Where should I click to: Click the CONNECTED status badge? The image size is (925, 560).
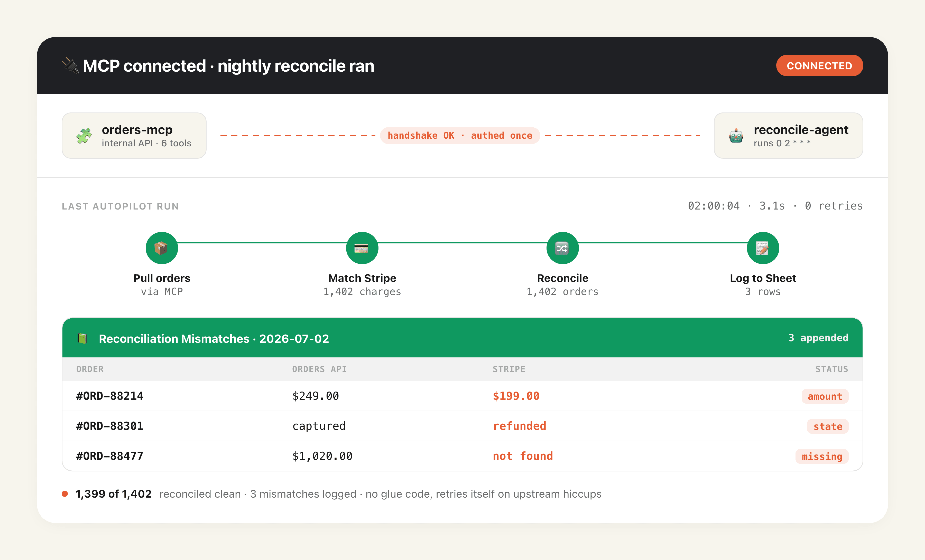[819, 66]
